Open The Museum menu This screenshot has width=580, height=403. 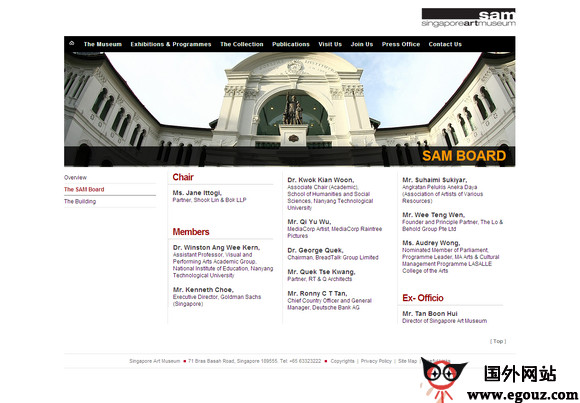click(x=102, y=44)
